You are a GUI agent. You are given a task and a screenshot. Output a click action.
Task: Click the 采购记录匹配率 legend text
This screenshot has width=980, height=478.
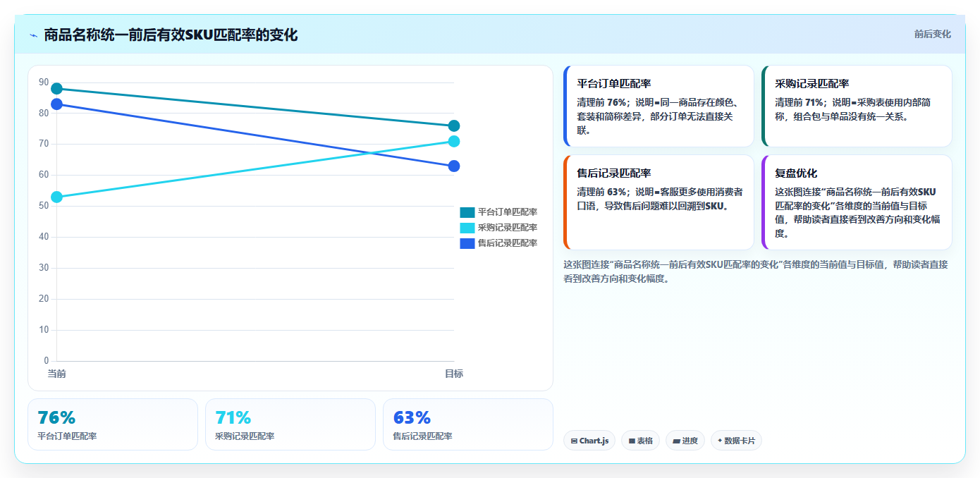(508, 228)
